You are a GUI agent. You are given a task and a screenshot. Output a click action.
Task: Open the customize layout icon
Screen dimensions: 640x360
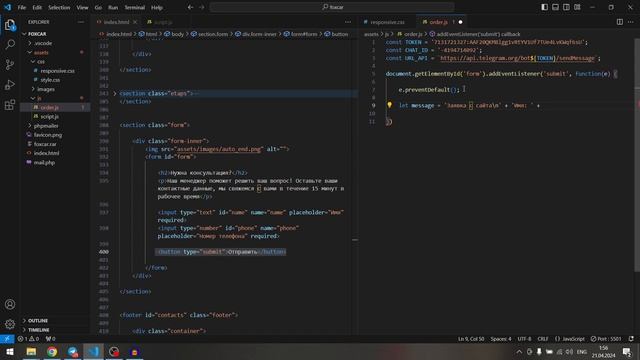(577, 7)
